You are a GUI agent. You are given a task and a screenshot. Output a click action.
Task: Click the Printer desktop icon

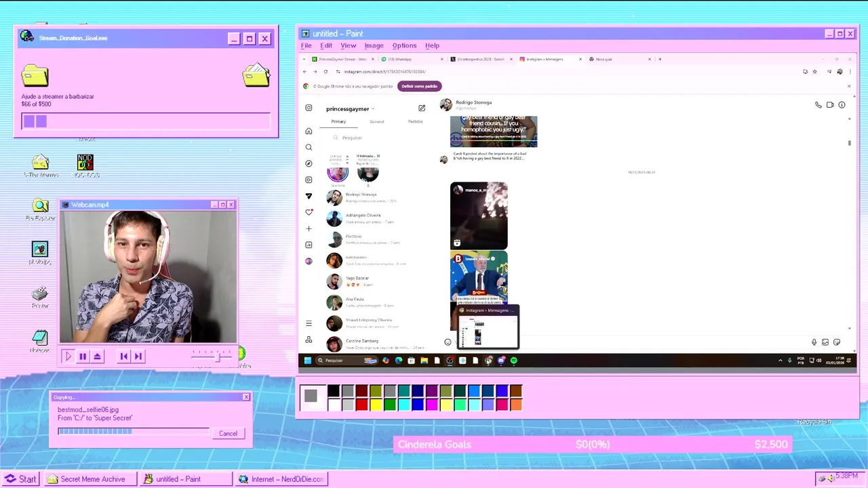coord(40,297)
